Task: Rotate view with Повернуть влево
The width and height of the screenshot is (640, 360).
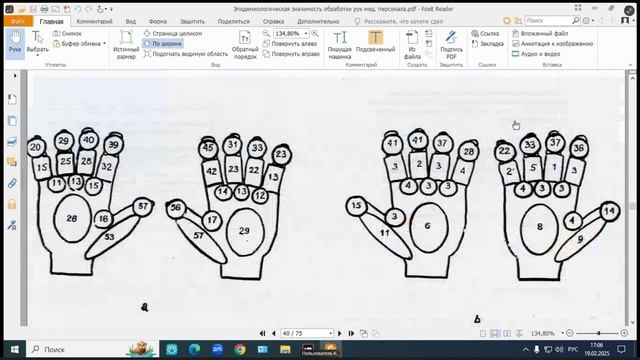Action: click(x=290, y=44)
